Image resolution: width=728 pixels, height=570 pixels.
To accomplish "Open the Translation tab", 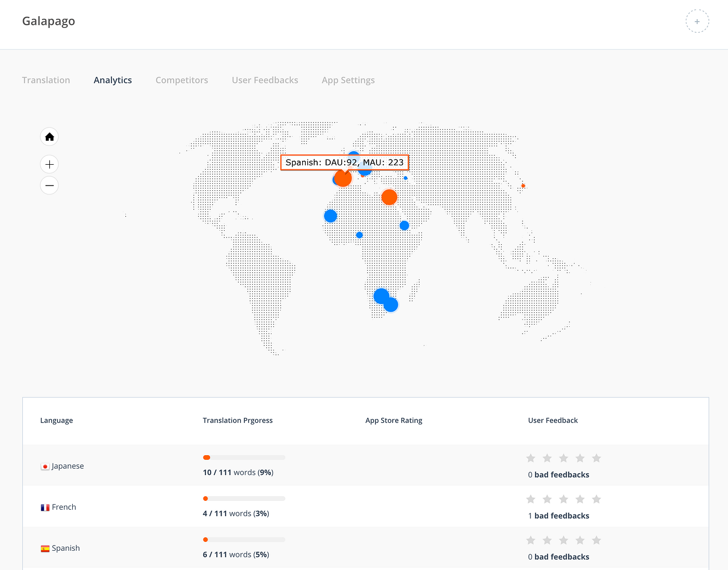I will pyautogui.click(x=46, y=80).
